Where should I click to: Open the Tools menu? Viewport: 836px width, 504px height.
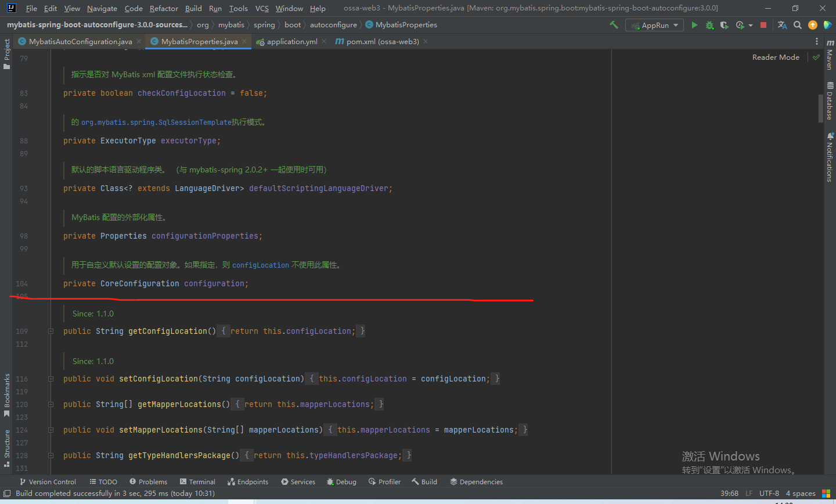pyautogui.click(x=238, y=8)
